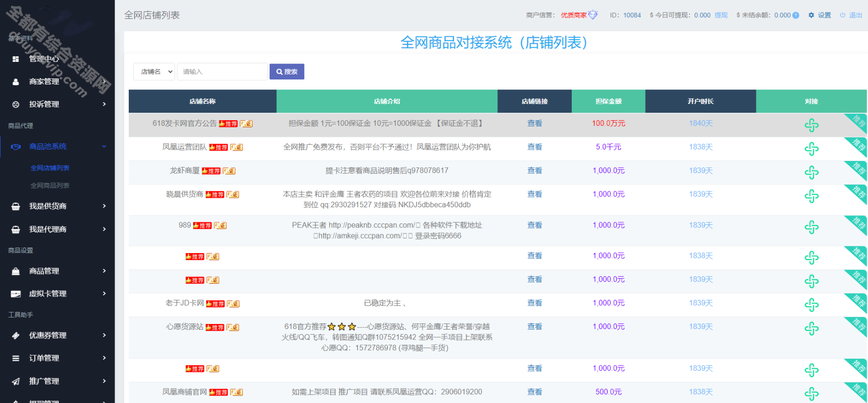Click the 提现 withdraw link
868x403 pixels.
tap(721, 15)
